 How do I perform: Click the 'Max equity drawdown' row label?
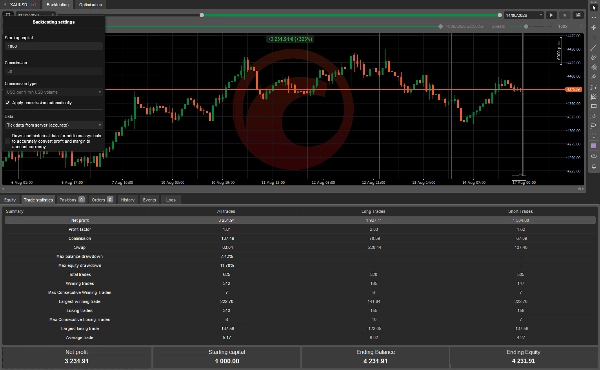pyautogui.click(x=80, y=266)
